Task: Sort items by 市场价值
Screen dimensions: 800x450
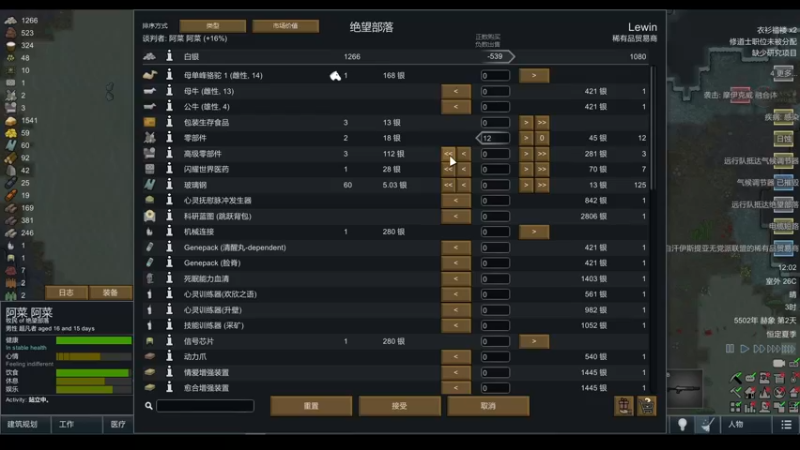Action: click(285, 26)
